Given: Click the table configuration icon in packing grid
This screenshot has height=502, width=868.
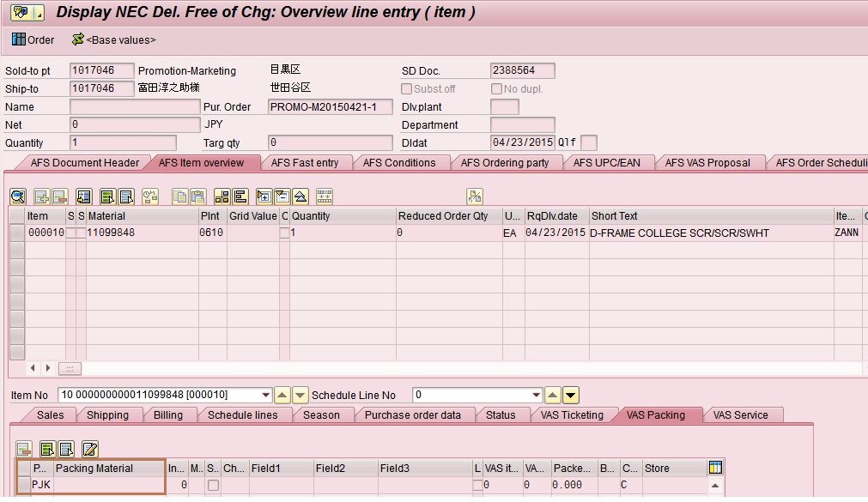Looking at the screenshot, I should pyautogui.click(x=715, y=468).
